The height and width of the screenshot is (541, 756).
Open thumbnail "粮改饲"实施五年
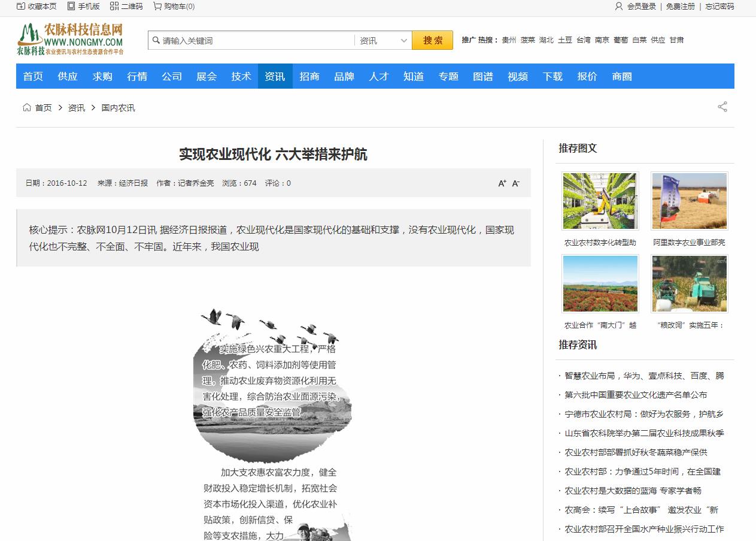click(690, 284)
